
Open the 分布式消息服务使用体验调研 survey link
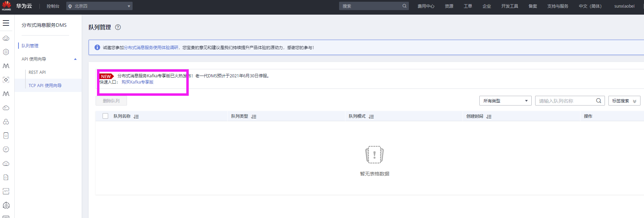click(x=151, y=48)
